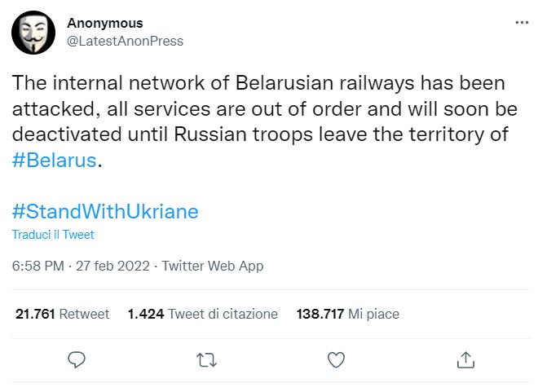Open the three-dot more options menu
Image resolution: width=538 pixels, height=392 pixels.
[522, 23]
